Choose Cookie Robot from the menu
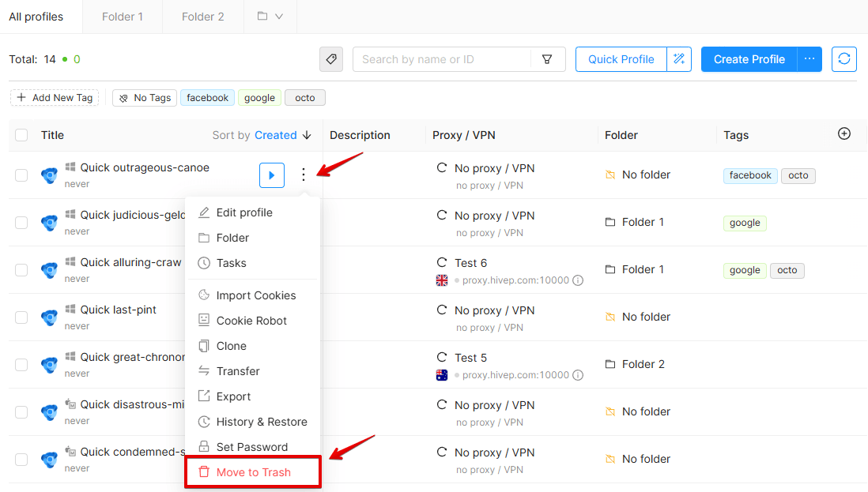This screenshot has height=492, width=868. point(253,321)
